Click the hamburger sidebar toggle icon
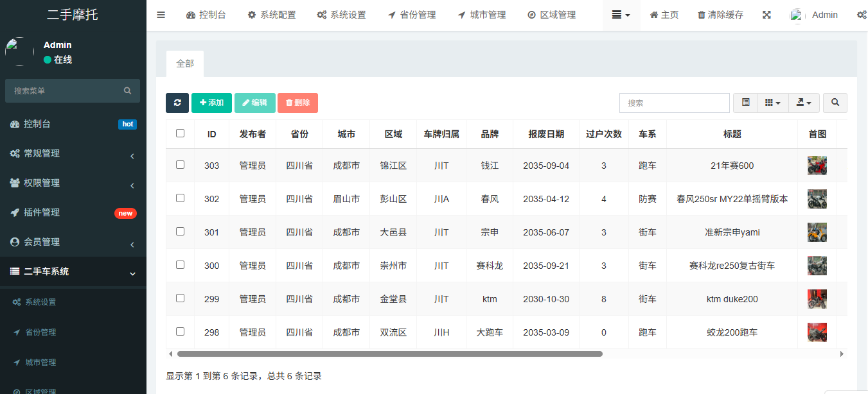 pos(161,15)
